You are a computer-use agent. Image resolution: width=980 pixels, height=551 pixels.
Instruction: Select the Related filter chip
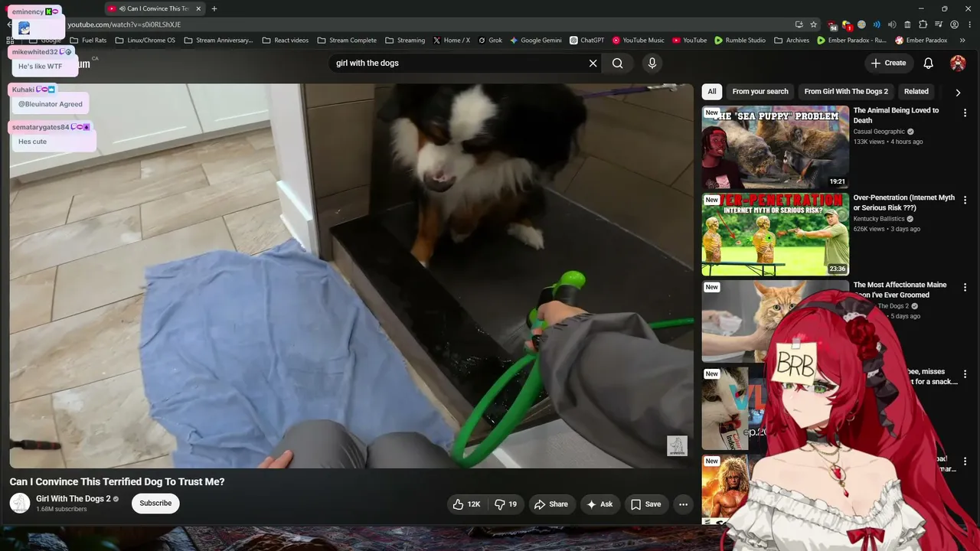916,92
